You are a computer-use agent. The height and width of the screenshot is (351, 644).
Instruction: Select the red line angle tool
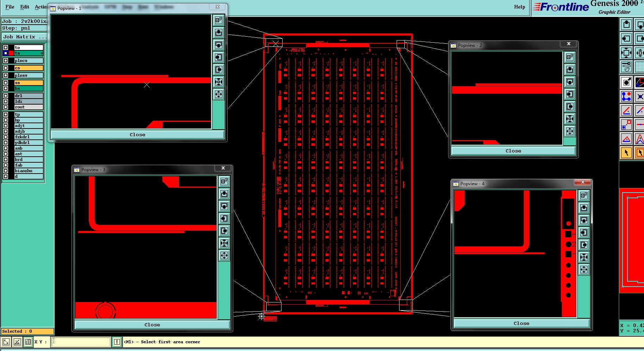pos(626,111)
